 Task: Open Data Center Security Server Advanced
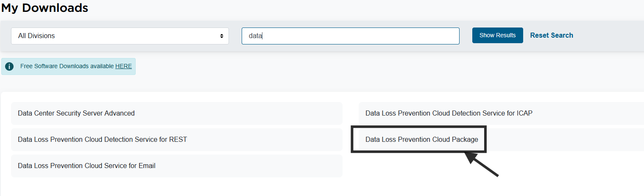coord(76,113)
